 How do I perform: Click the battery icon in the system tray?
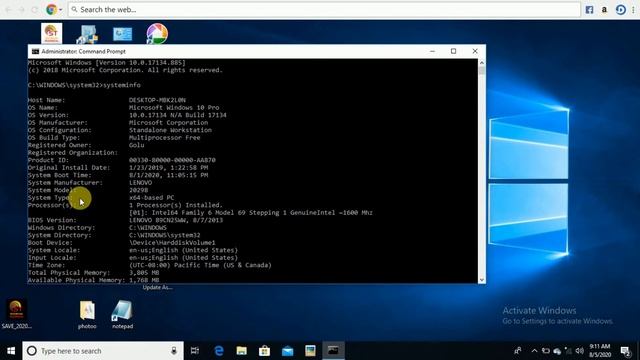click(x=546, y=351)
